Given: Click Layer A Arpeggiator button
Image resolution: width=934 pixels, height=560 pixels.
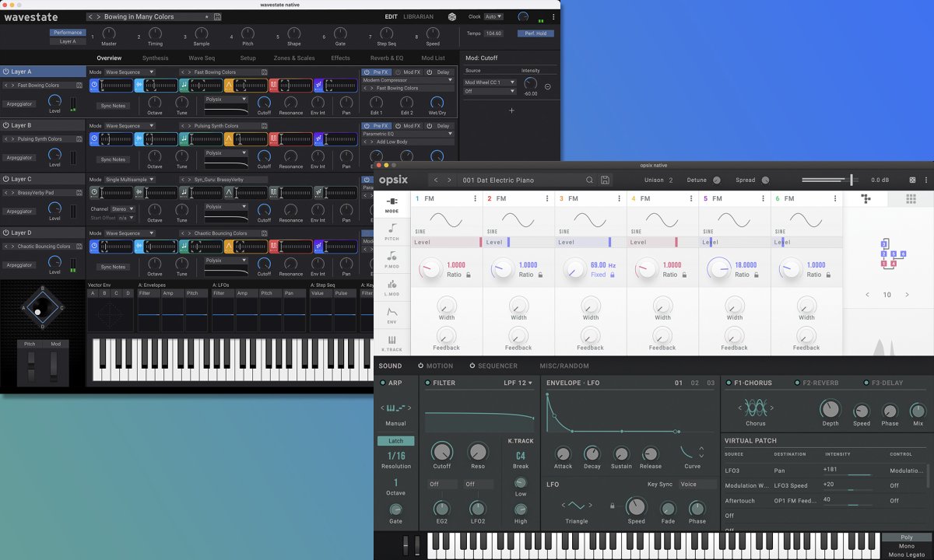Looking at the screenshot, I should pyautogui.click(x=19, y=103).
